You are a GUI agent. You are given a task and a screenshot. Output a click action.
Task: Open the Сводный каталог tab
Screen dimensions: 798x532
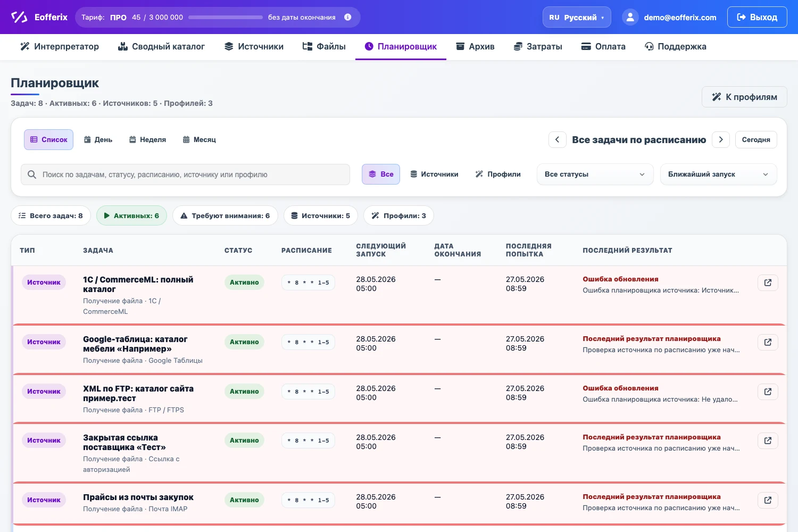161,47
